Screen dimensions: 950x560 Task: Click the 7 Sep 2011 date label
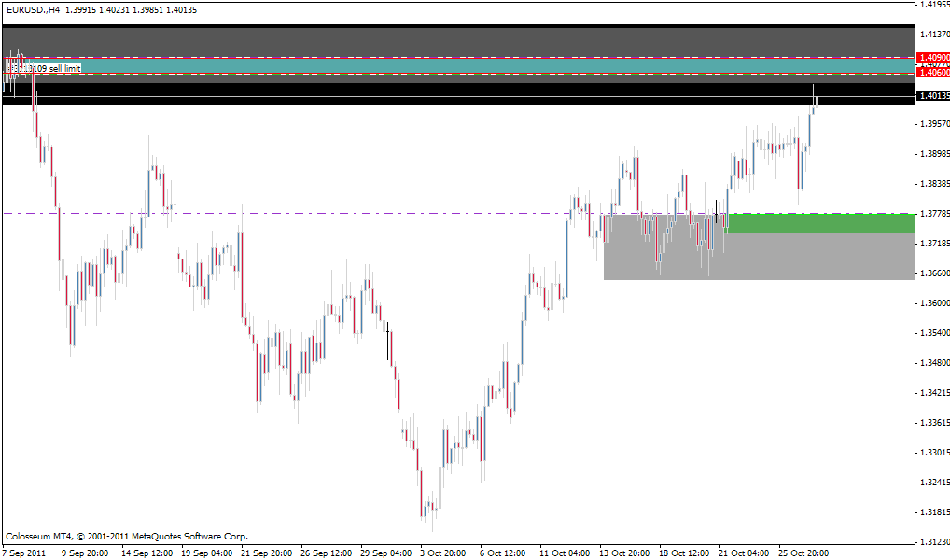coord(23,553)
